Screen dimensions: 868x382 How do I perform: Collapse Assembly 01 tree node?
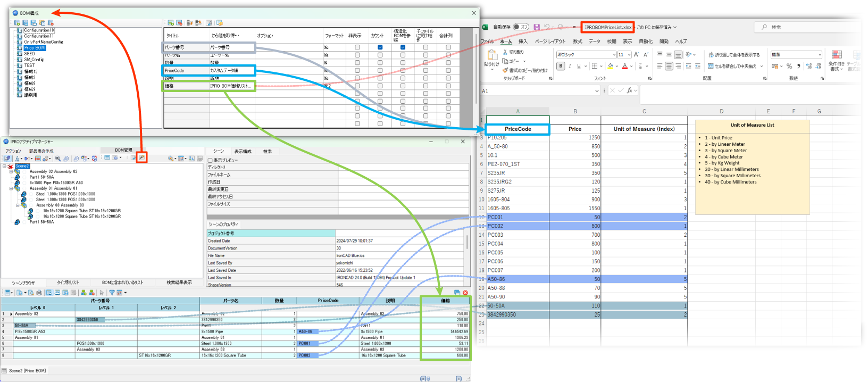11,188
